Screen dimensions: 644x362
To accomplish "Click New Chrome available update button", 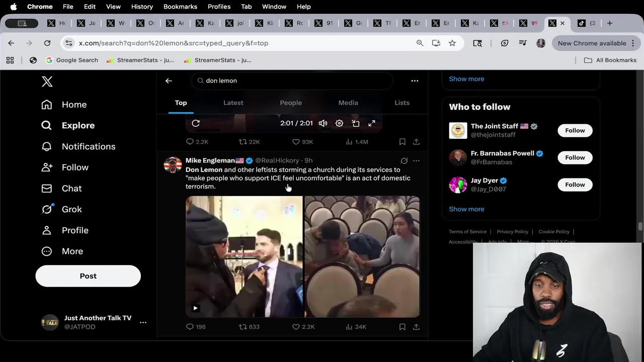I will click(x=596, y=43).
